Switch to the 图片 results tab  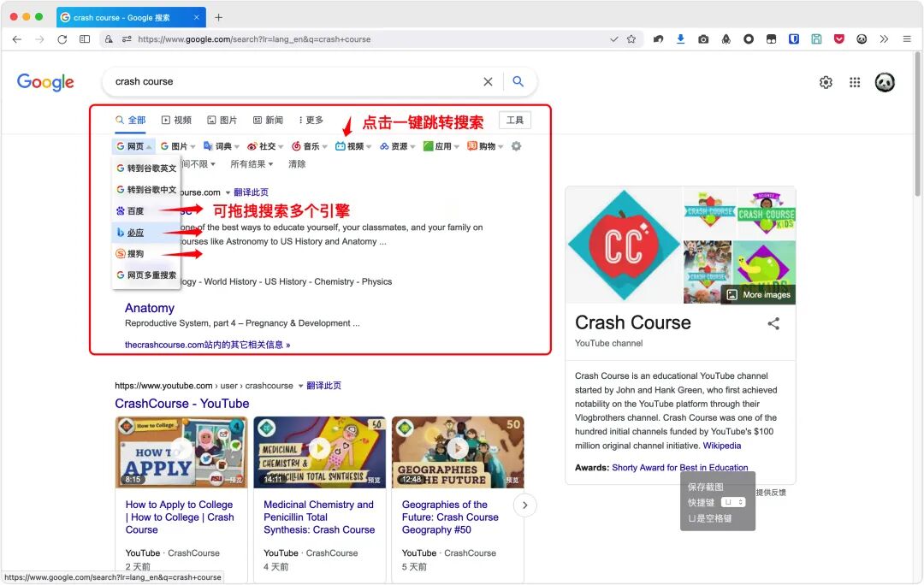[x=222, y=121]
